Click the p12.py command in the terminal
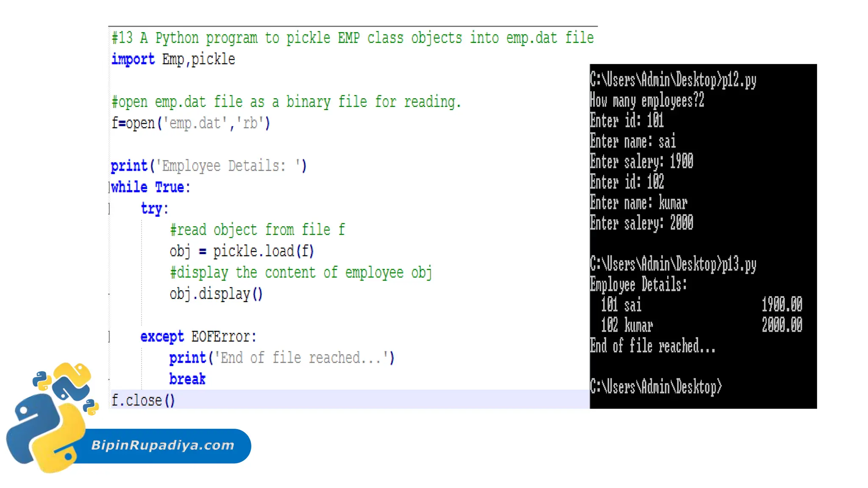 [x=739, y=80]
